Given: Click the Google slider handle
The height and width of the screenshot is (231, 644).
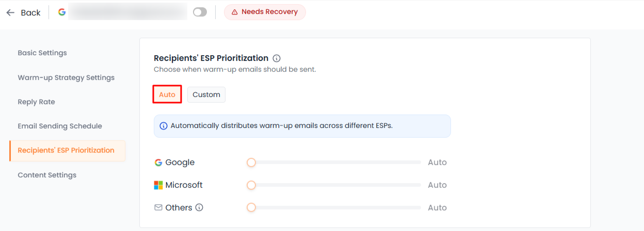Looking at the screenshot, I should pos(251,162).
